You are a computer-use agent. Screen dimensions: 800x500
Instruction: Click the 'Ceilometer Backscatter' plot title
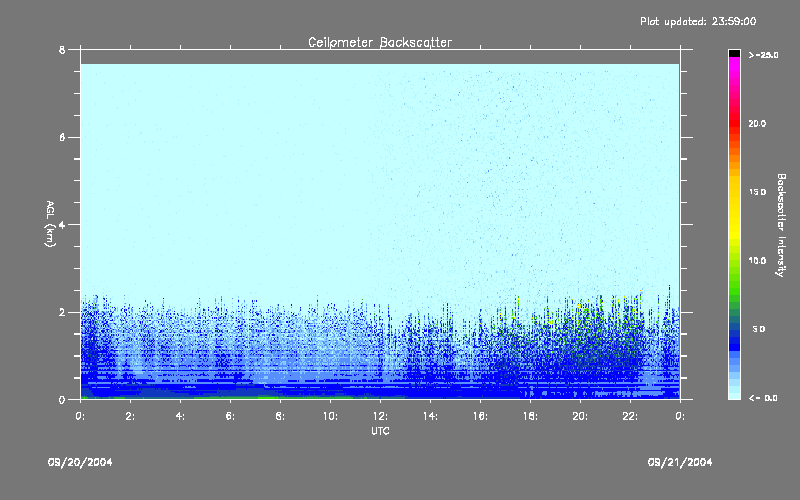[380, 42]
